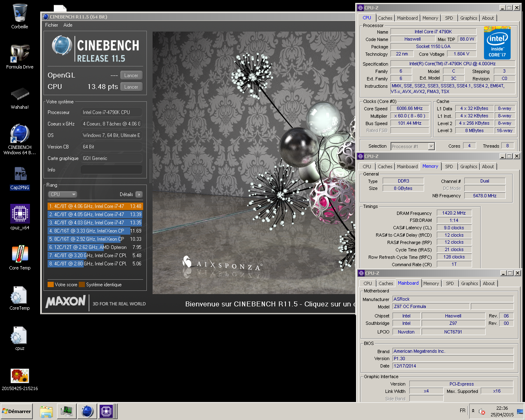Select the Xeon 3.33 GHz row, 11.69

tap(95, 231)
